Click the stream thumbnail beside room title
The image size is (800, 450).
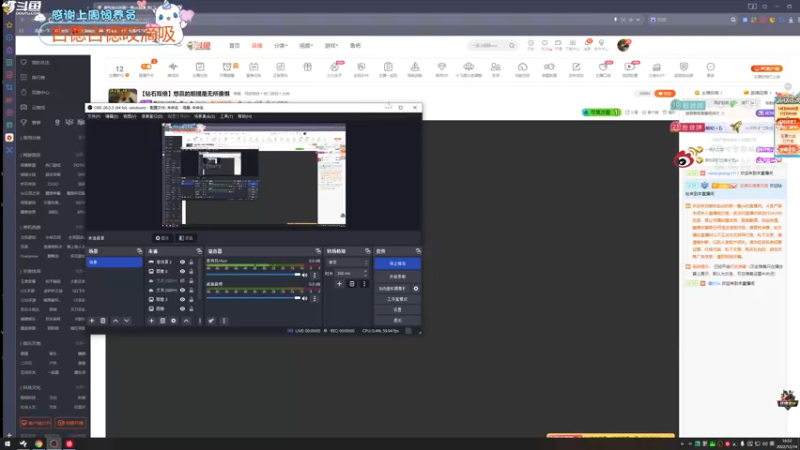coord(122,95)
